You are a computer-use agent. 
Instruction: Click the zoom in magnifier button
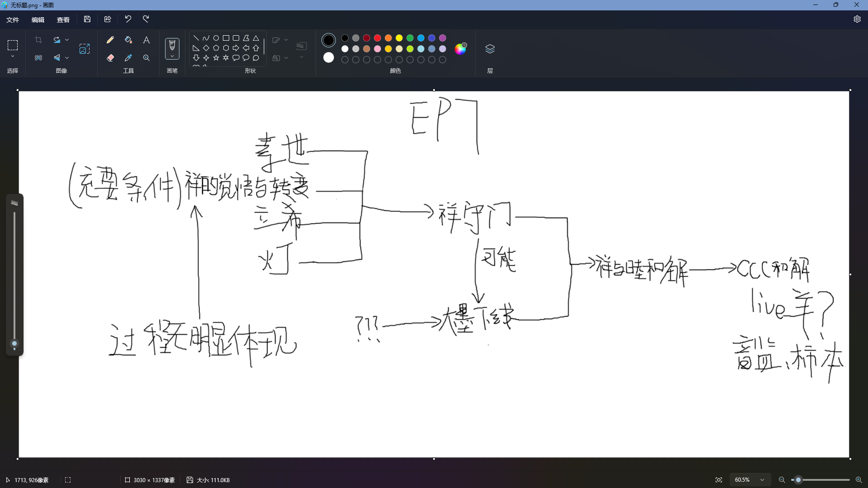point(859,480)
